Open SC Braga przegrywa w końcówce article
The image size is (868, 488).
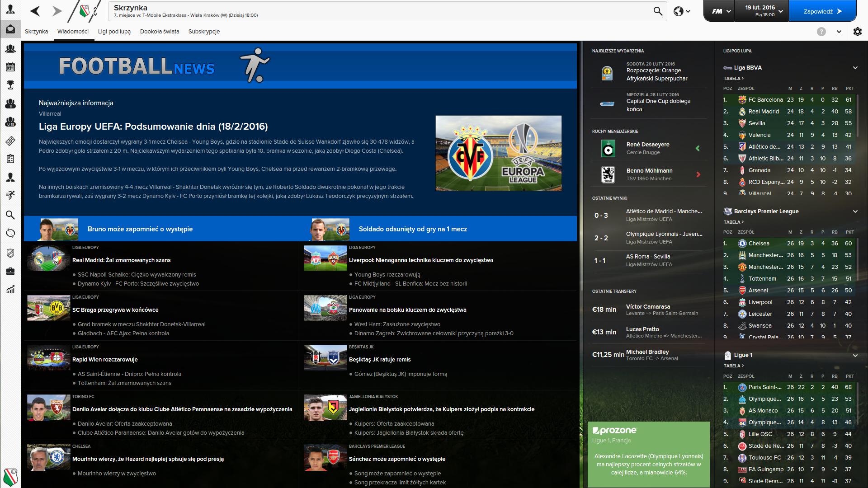[x=115, y=310]
